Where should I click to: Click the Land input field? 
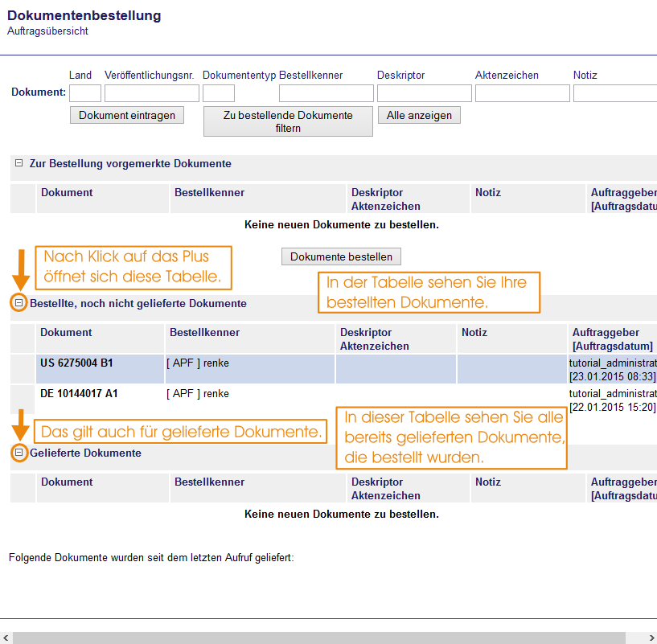(x=85, y=93)
